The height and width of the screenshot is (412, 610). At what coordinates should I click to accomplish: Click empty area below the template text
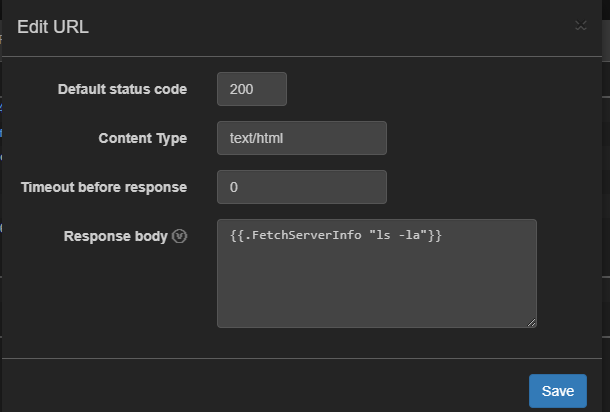376,290
